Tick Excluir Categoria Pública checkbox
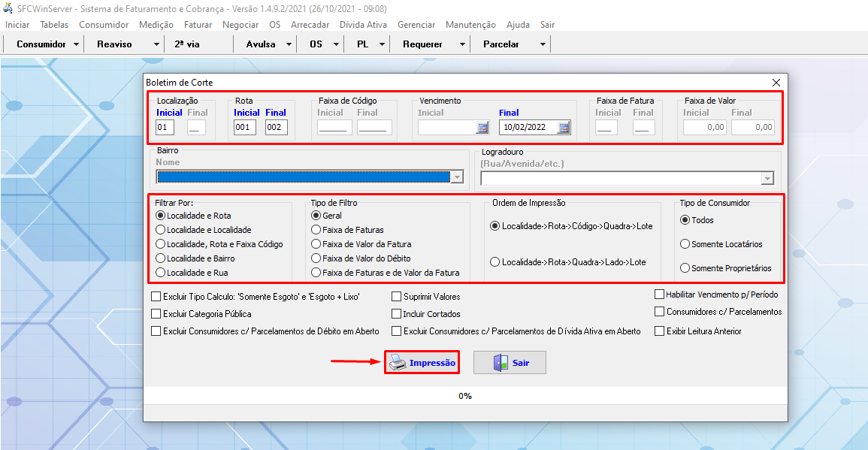The image size is (868, 450). 156,314
